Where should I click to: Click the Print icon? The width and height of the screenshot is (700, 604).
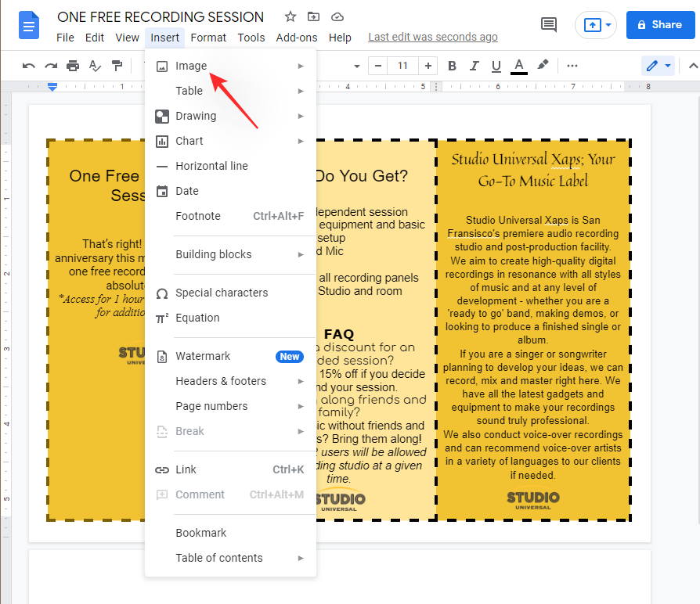coord(73,66)
